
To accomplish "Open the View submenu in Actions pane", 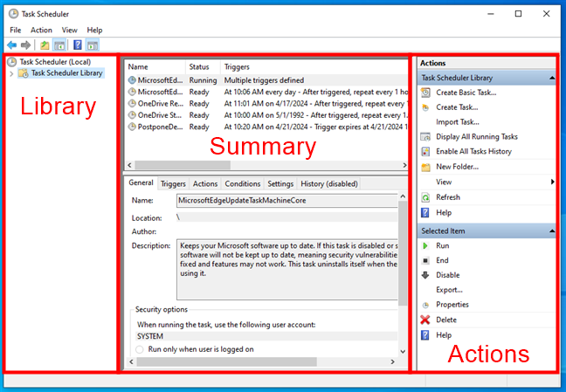I will (487, 182).
